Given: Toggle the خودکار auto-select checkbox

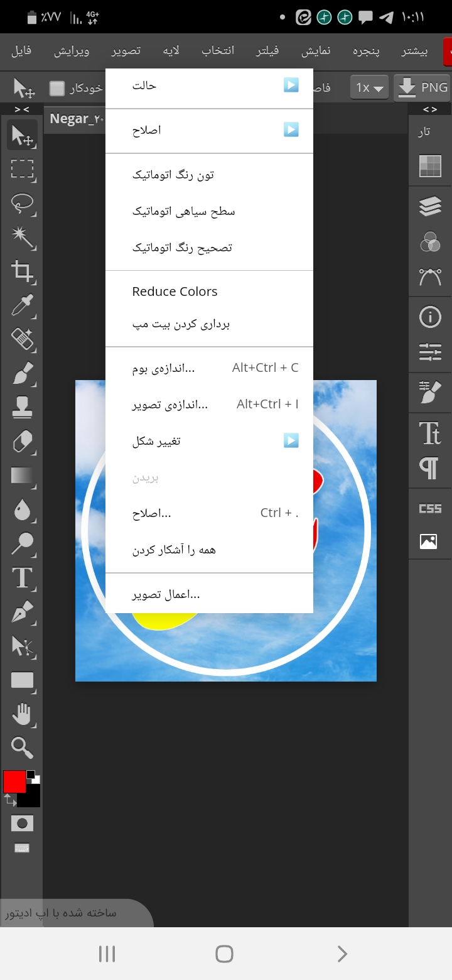Looking at the screenshot, I should [57, 88].
